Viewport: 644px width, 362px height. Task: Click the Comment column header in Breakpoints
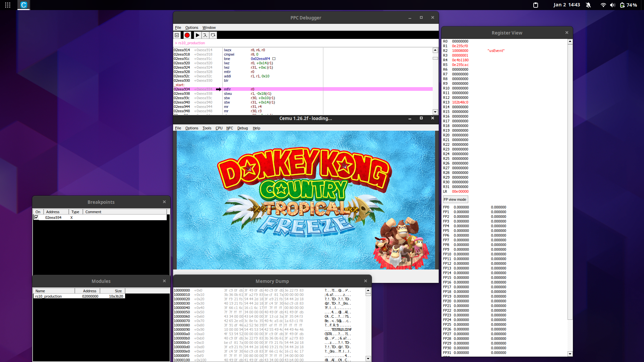pyautogui.click(x=125, y=212)
